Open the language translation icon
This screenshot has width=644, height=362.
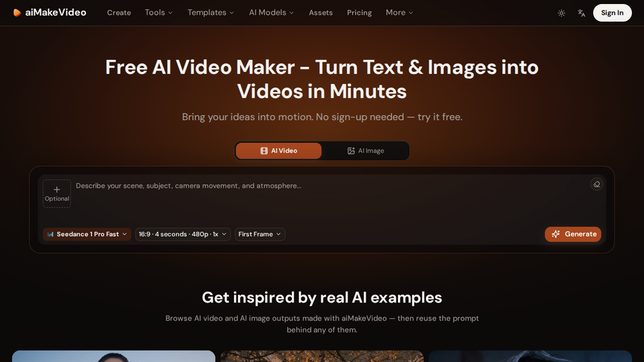click(582, 13)
